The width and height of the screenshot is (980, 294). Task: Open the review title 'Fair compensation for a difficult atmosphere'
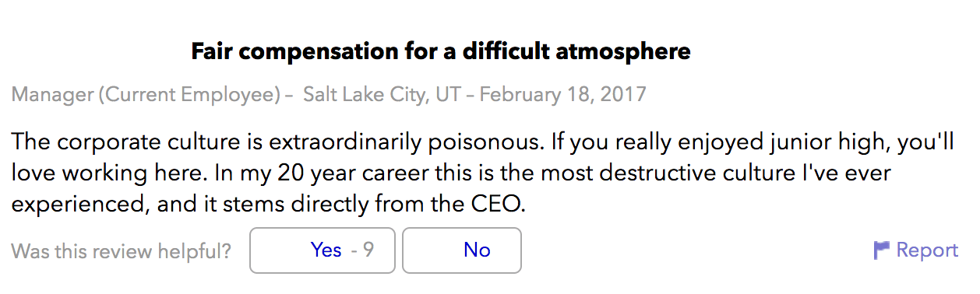pos(441,52)
